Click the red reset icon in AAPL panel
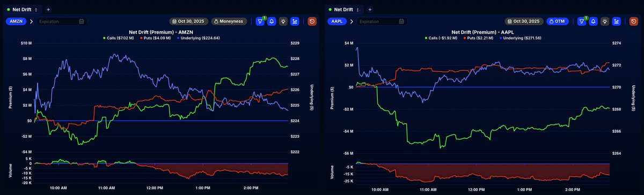Viewport: 644px width, 195px height. coord(634,21)
